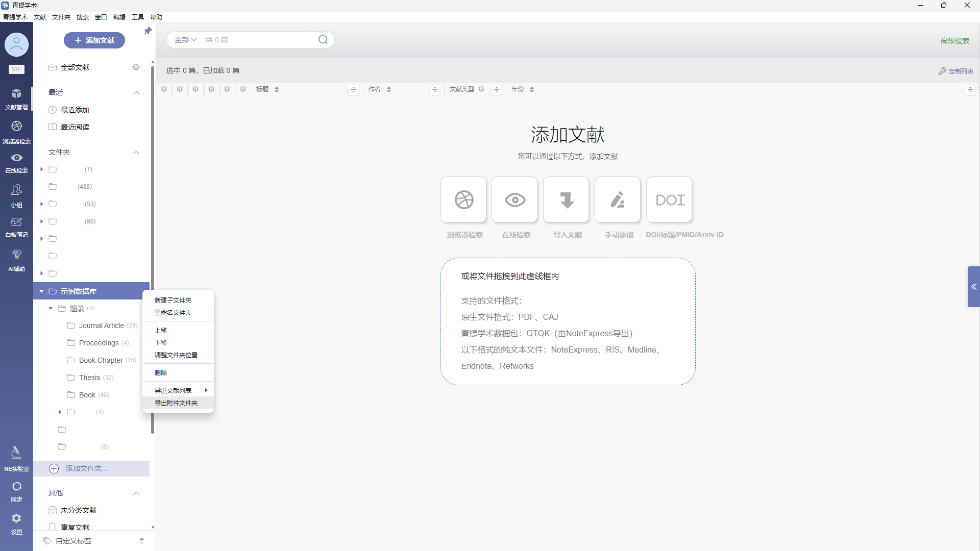
Task: Click the 手动添加 pencil tile
Action: pos(618,199)
